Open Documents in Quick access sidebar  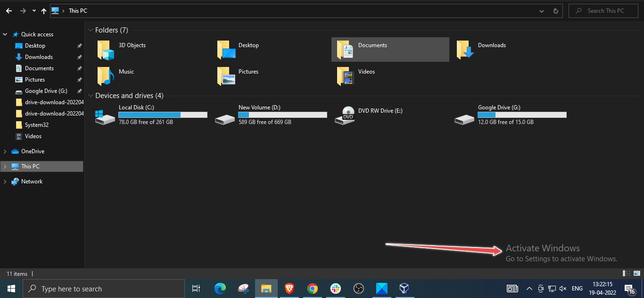[39, 68]
